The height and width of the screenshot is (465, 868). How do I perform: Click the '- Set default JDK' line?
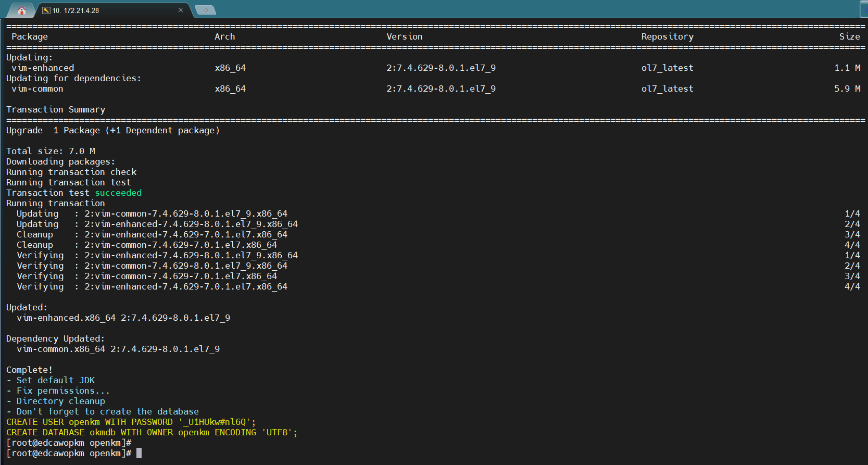[x=51, y=380]
